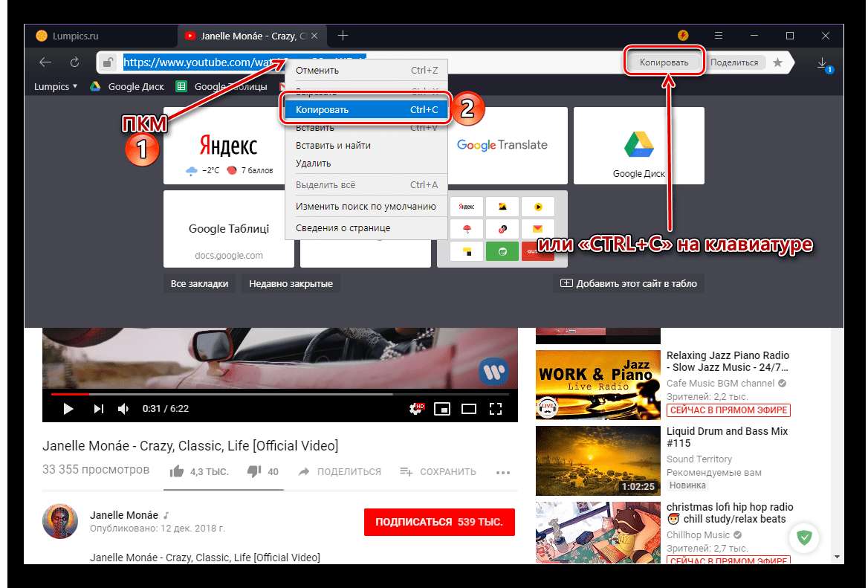Reload the page with the refresh icon
The width and height of the screenshot is (868, 588).
(x=74, y=62)
